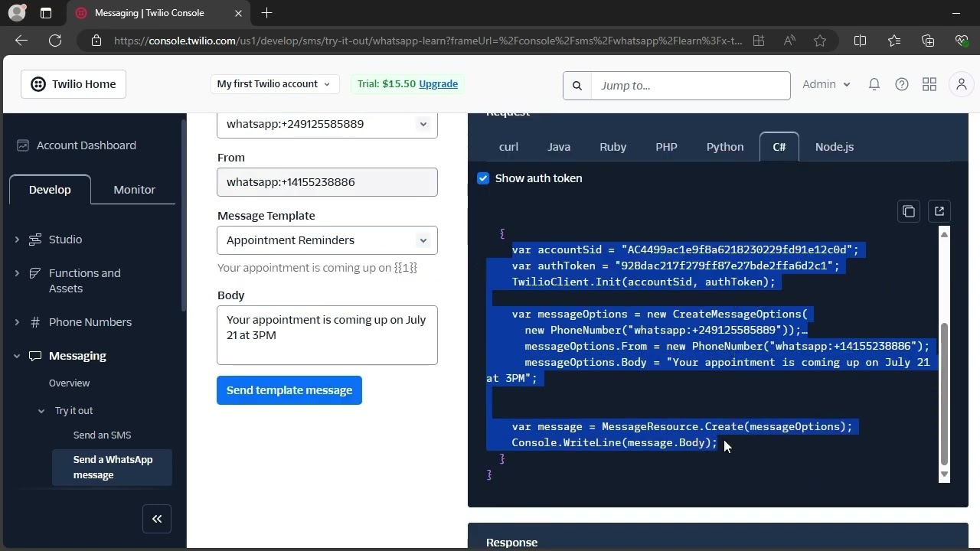Expand the Phone Numbers section

coord(17,322)
